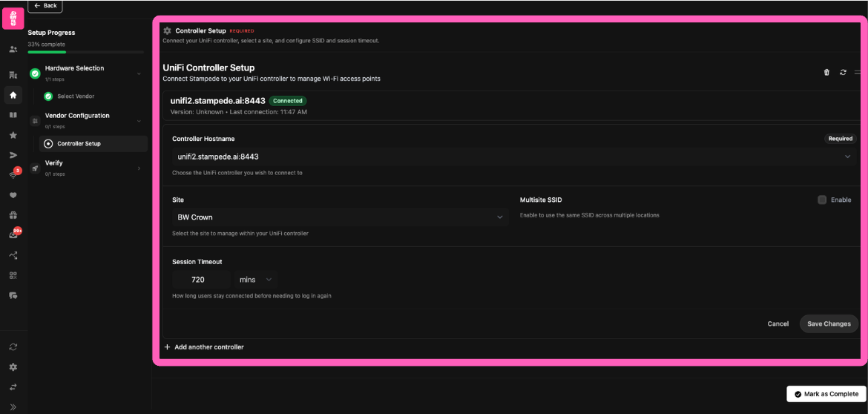Open the heart icon in sidebar
The height and width of the screenshot is (414, 868).
pos(13,195)
